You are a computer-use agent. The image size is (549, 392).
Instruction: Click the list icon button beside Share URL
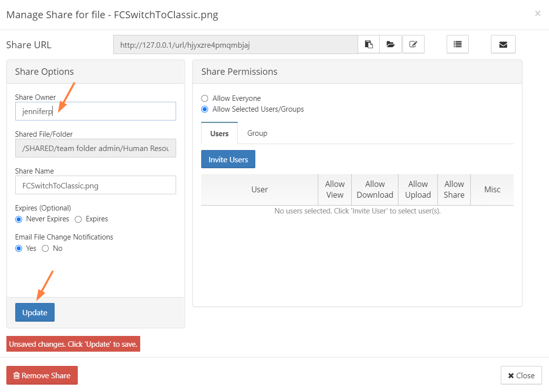(x=457, y=44)
